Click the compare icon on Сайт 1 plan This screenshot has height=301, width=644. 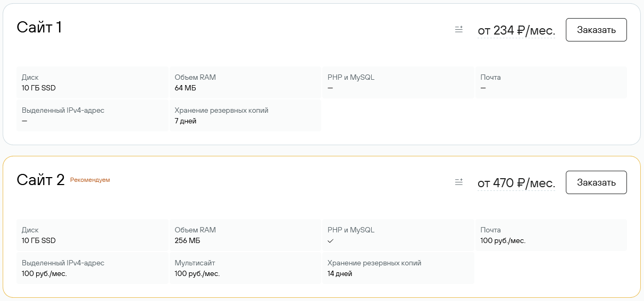click(x=459, y=30)
